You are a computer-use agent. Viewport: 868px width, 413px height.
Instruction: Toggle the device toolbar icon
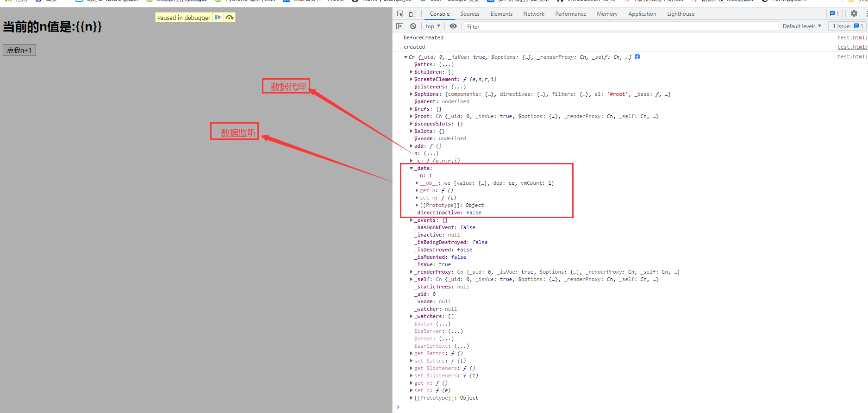(x=412, y=14)
